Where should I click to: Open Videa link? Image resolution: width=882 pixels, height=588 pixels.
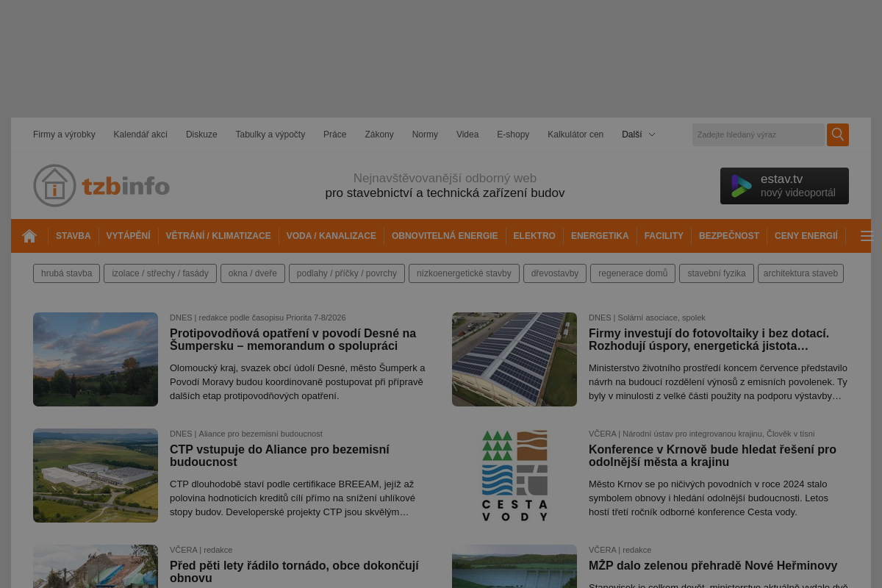pyautogui.click(x=467, y=135)
